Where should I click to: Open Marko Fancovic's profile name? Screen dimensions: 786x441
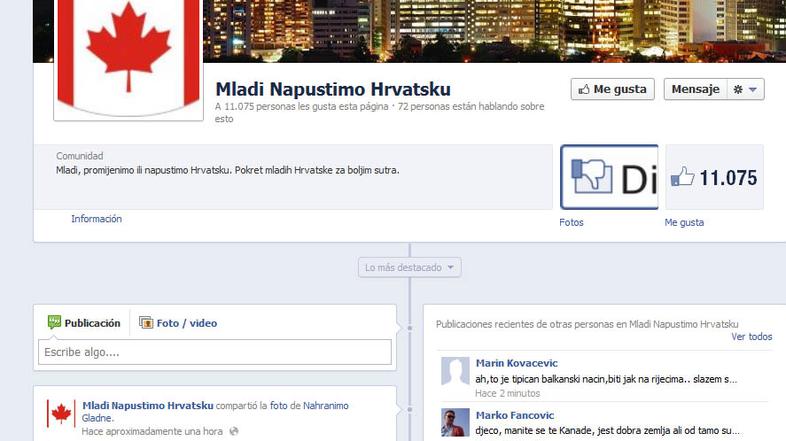515,415
